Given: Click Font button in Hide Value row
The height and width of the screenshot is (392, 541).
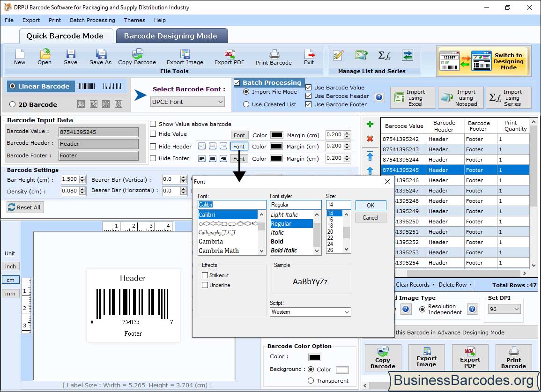Looking at the screenshot, I should pos(239,135).
